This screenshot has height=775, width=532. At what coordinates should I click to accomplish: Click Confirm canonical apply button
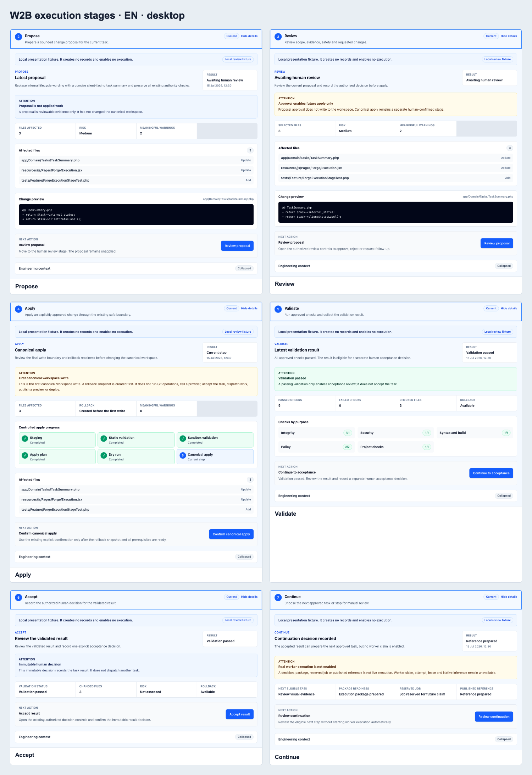click(231, 534)
